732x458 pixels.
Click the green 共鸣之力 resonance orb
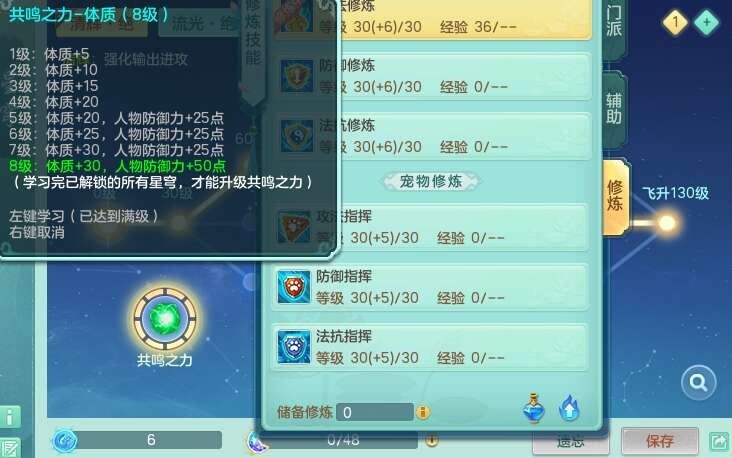(x=165, y=319)
